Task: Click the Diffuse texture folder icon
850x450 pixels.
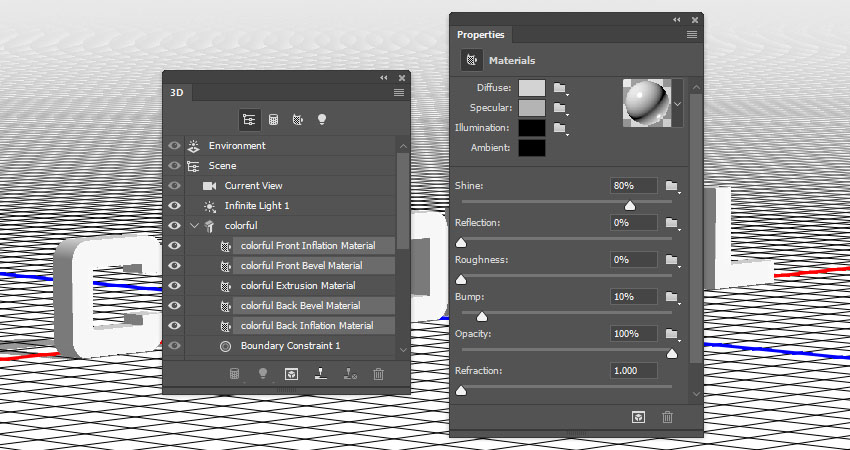Action: [x=560, y=88]
